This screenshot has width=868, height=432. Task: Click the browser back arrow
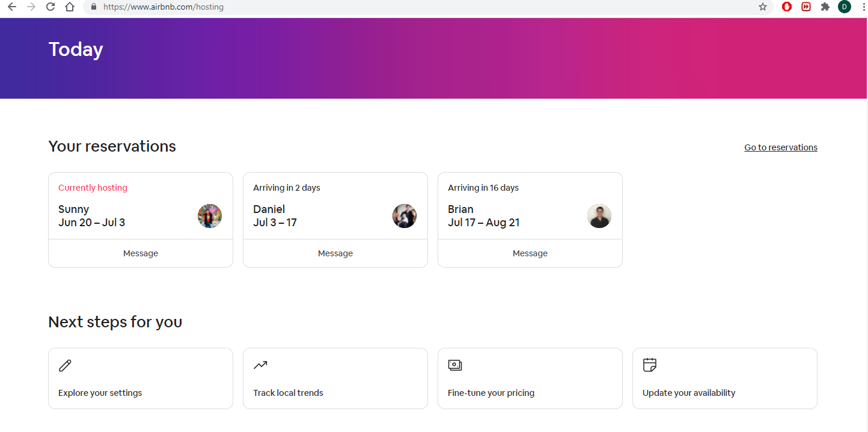(x=12, y=7)
